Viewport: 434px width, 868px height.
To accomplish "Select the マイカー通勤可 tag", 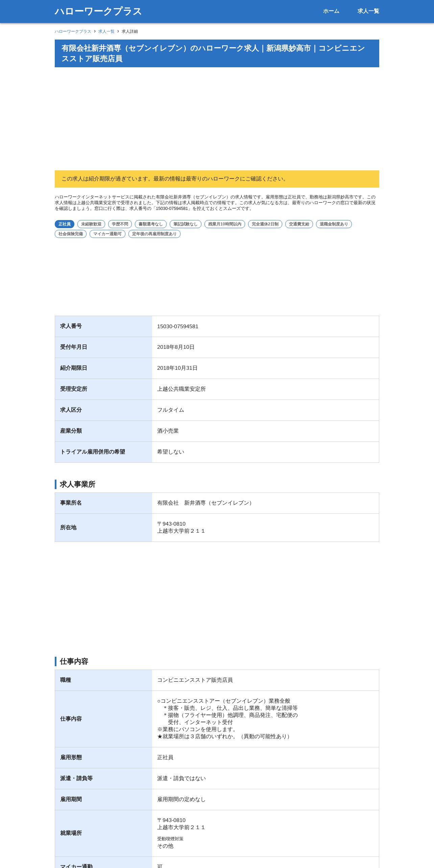I will tap(107, 234).
